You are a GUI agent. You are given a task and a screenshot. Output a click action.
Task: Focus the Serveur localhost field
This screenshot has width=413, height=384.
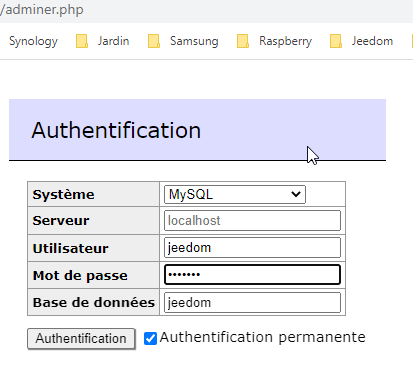(252, 220)
